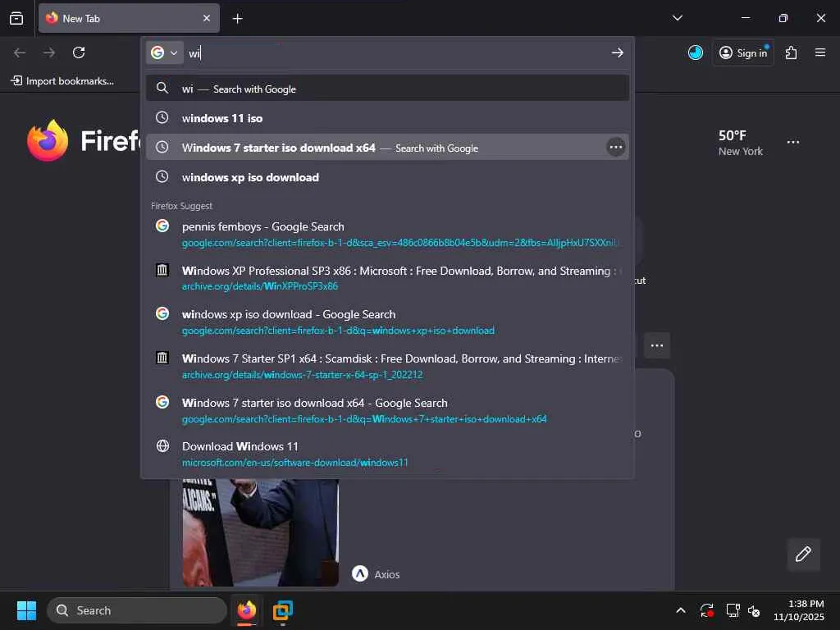
Task: Open the Extensions puzzle icon
Action: point(792,52)
